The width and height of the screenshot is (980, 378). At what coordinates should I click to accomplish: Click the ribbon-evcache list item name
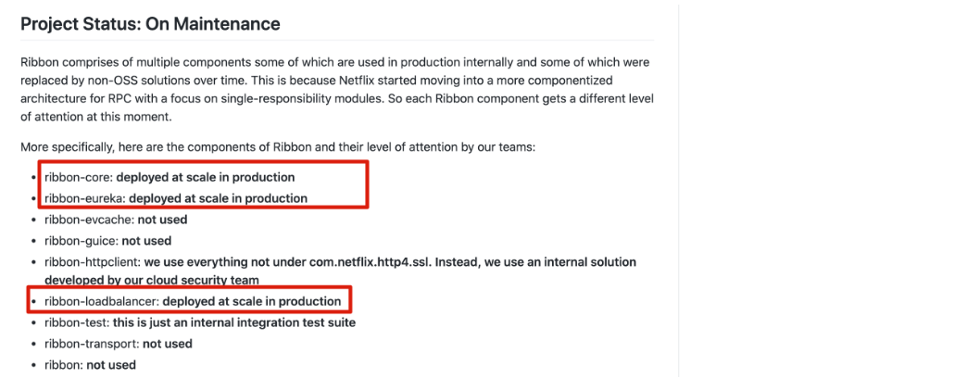89,220
